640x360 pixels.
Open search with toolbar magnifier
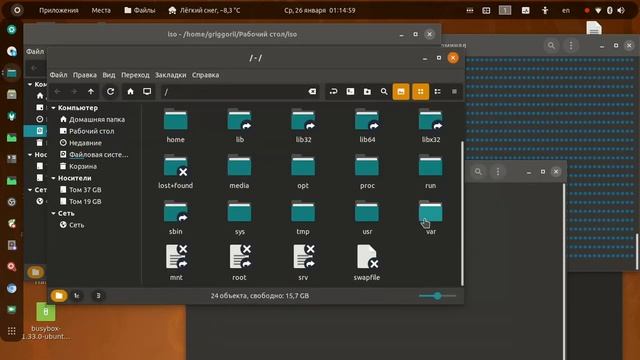tap(384, 92)
